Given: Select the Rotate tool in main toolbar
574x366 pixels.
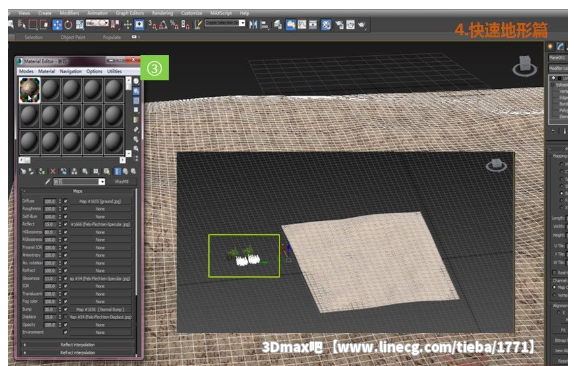Looking at the screenshot, I should [68, 25].
